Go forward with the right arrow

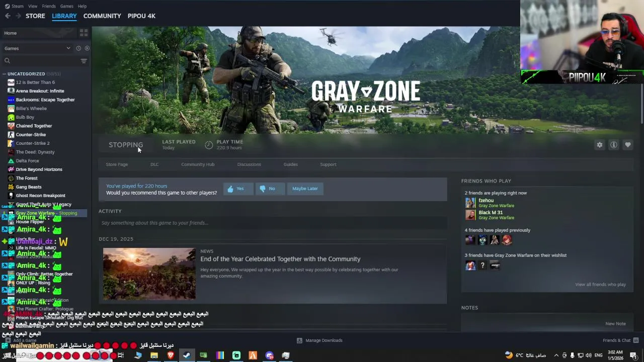click(18, 16)
